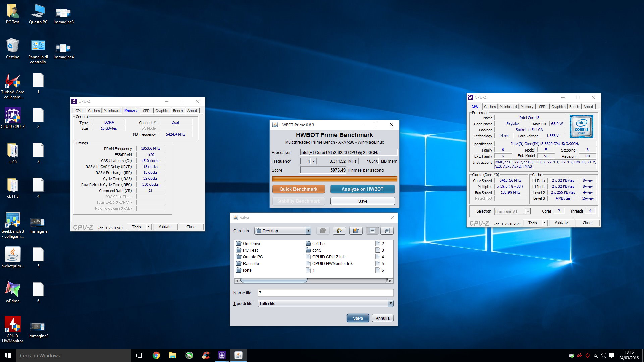
Task: Click the Save button in HWBOT Prime
Action: (x=363, y=201)
